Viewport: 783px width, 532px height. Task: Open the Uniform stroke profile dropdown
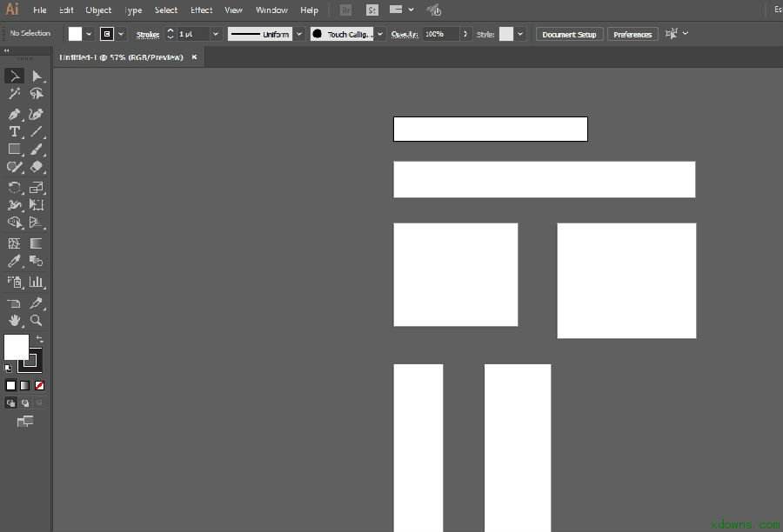pyautogui.click(x=298, y=34)
